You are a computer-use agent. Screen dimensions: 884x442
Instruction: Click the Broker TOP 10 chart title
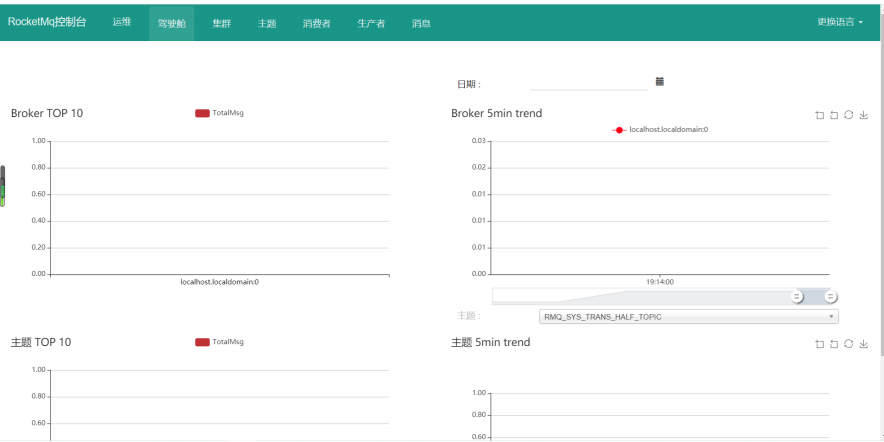pos(47,113)
